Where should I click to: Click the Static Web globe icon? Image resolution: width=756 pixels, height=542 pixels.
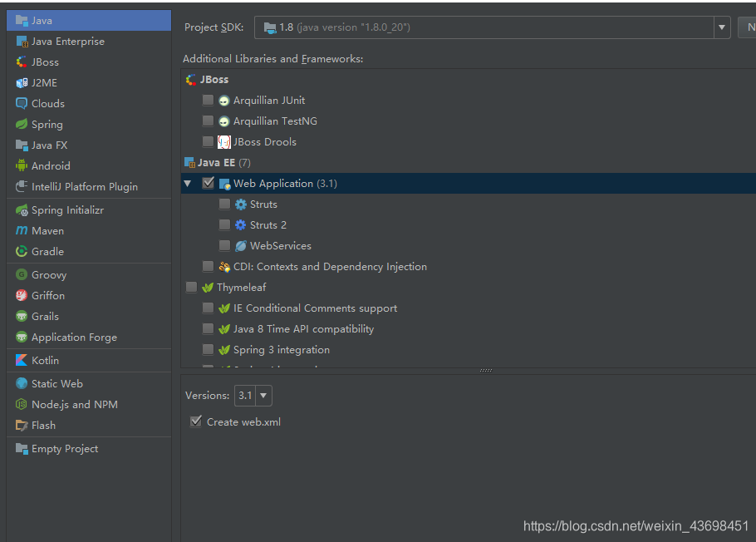[x=22, y=384]
